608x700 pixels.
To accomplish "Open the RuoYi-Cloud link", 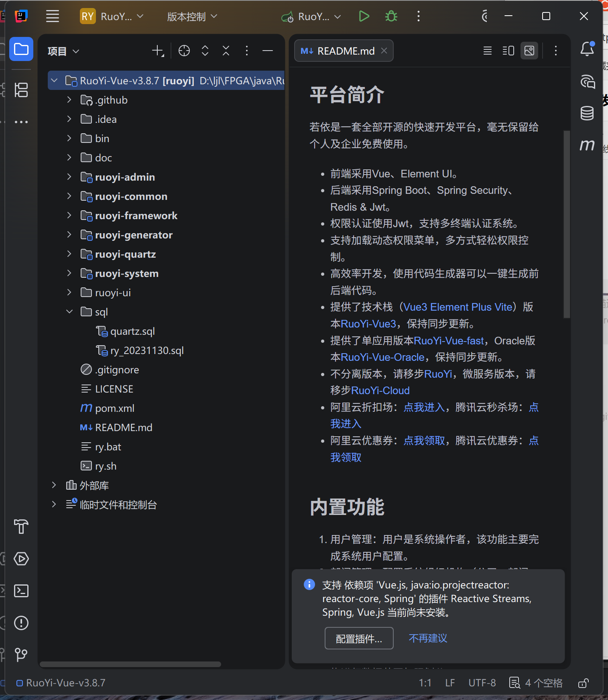I will 380,391.
